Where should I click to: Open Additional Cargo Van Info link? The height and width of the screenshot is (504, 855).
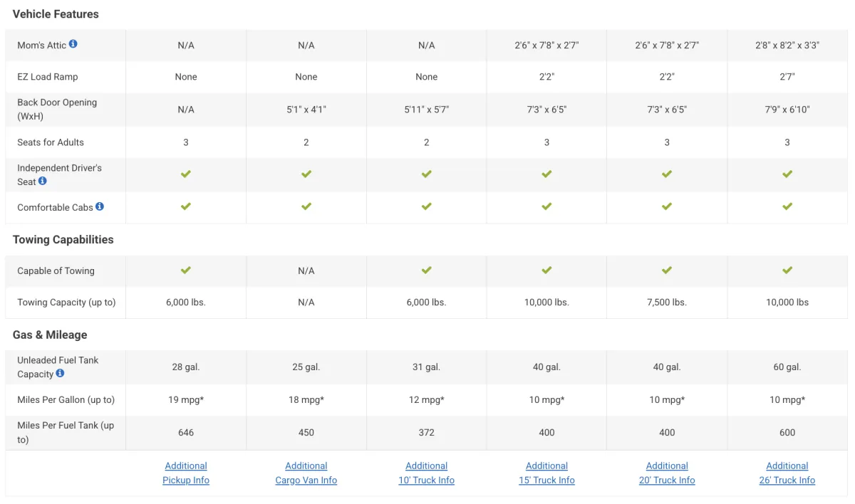click(x=306, y=473)
